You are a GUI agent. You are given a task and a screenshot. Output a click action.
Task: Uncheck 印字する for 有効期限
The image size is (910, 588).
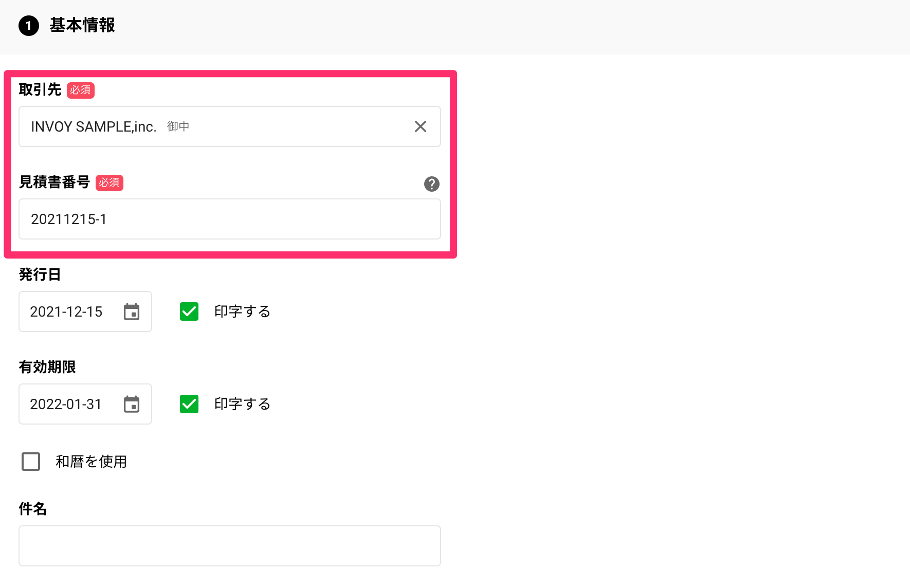[x=189, y=404]
